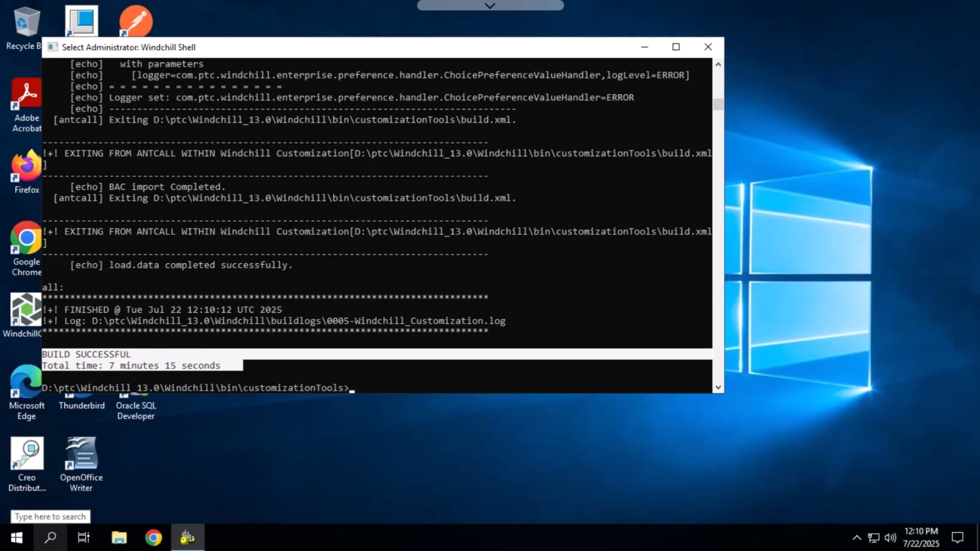Click the Windows Start button
This screenshot has height=551, width=980.
point(16,537)
